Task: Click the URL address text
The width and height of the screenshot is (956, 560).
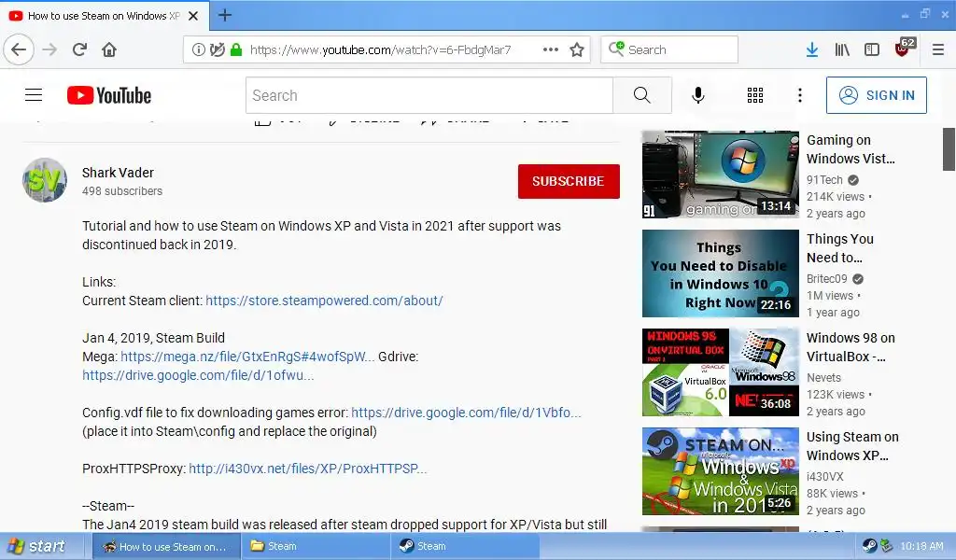Action: pos(381,49)
